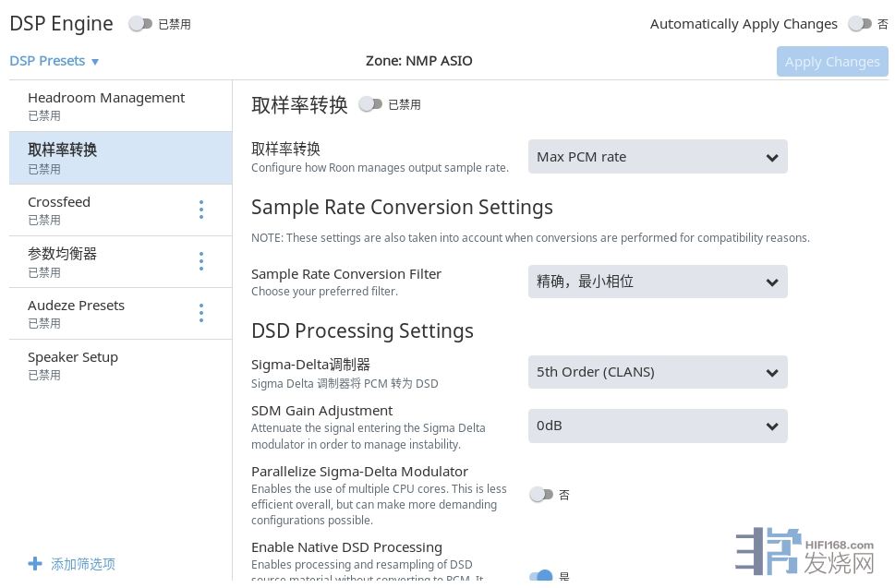Open the Max PCM rate dropdown
The width and height of the screenshot is (895, 588).
657,157
